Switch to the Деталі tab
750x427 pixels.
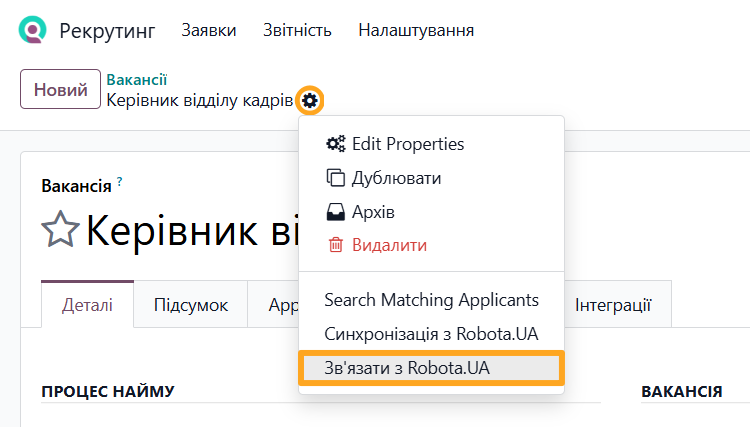tap(87, 305)
